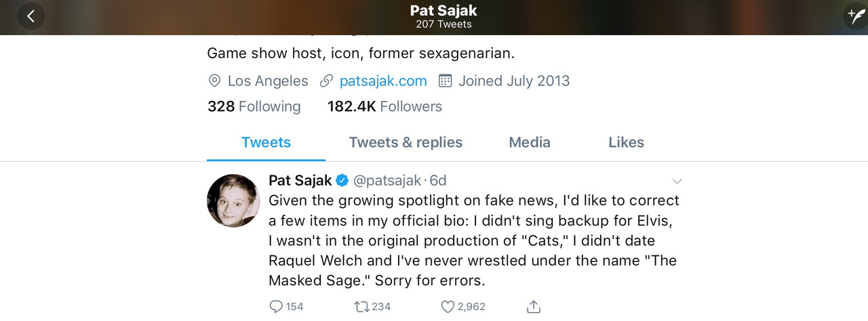The height and width of the screenshot is (321, 868).
Task: Open the Media tab
Action: (x=530, y=142)
